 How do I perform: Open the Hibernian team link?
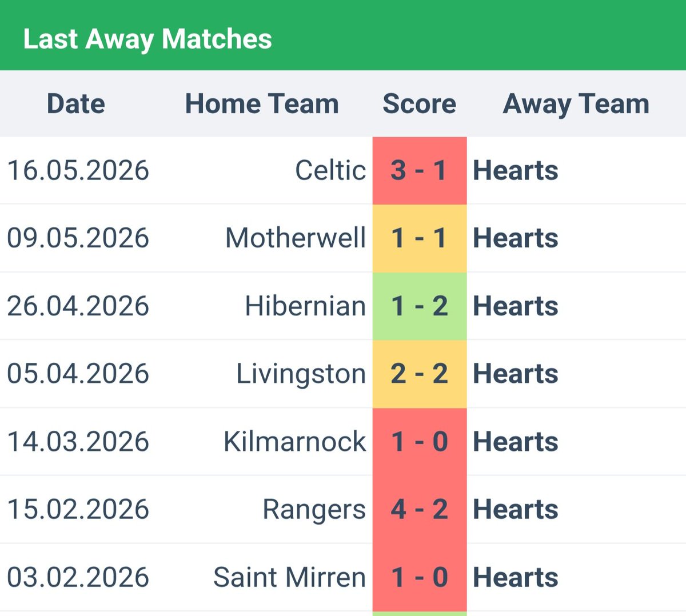305,306
